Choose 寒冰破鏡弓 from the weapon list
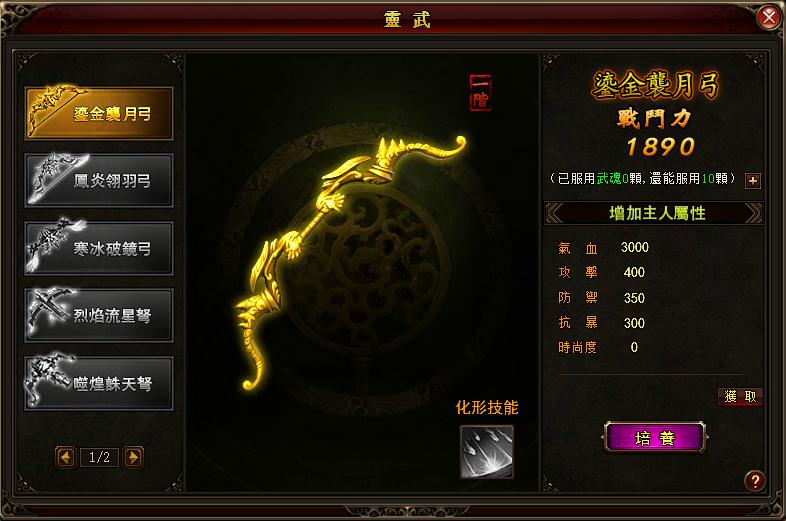 click(99, 248)
